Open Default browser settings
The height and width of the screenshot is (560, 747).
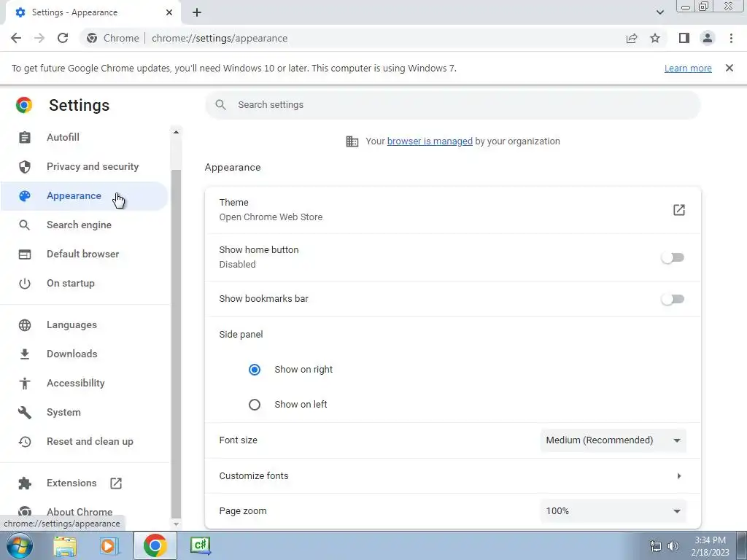[x=85, y=254]
